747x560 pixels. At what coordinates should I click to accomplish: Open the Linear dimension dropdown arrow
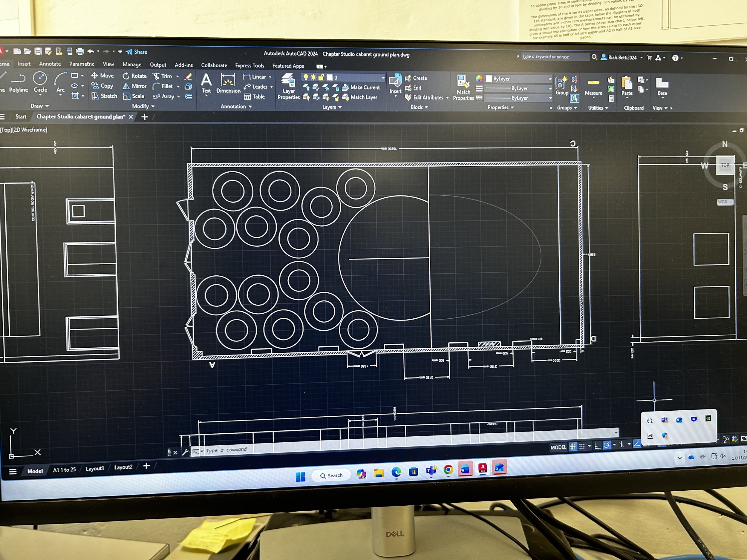pyautogui.click(x=270, y=77)
